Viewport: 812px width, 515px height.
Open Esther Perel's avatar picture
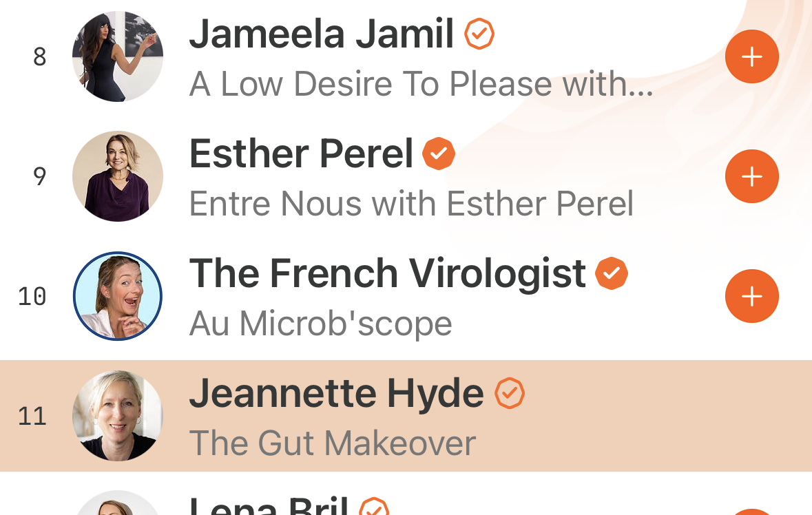[x=118, y=176]
